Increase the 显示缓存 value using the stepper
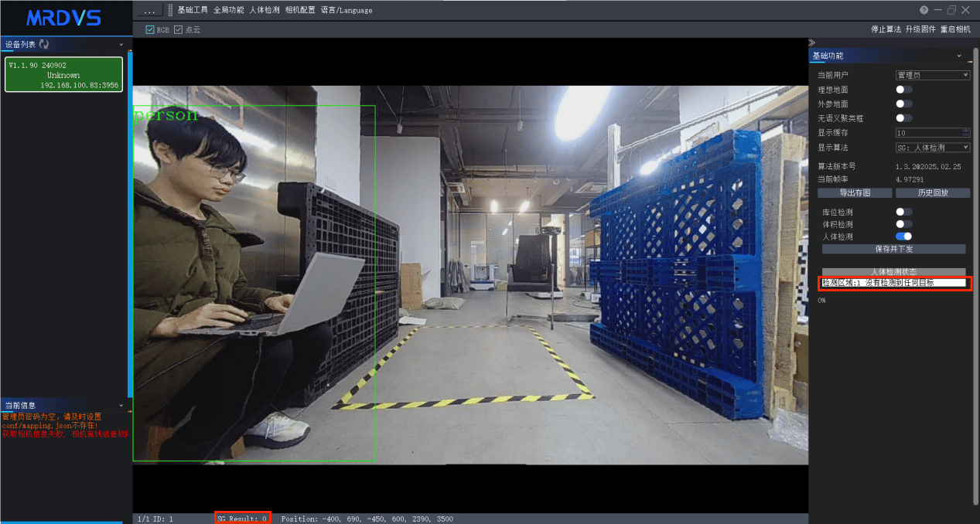This screenshot has width=980, height=524. pos(966,131)
